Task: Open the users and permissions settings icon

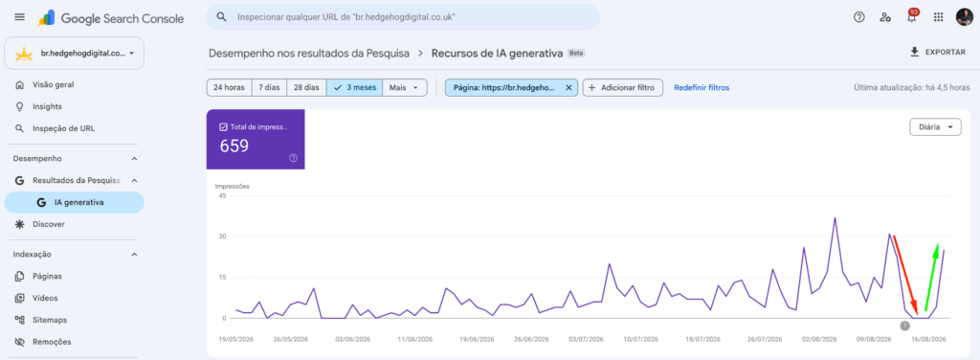Action: click(885, 17)
